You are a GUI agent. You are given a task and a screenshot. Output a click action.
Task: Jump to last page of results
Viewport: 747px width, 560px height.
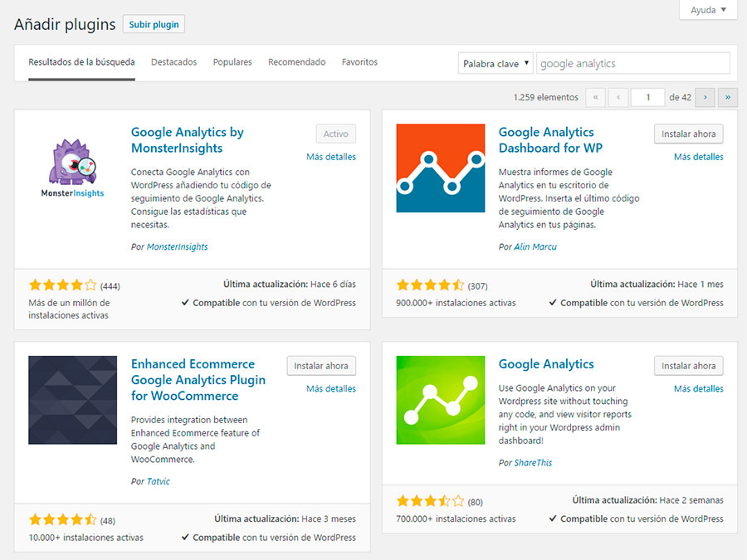(x=728, y=97)
